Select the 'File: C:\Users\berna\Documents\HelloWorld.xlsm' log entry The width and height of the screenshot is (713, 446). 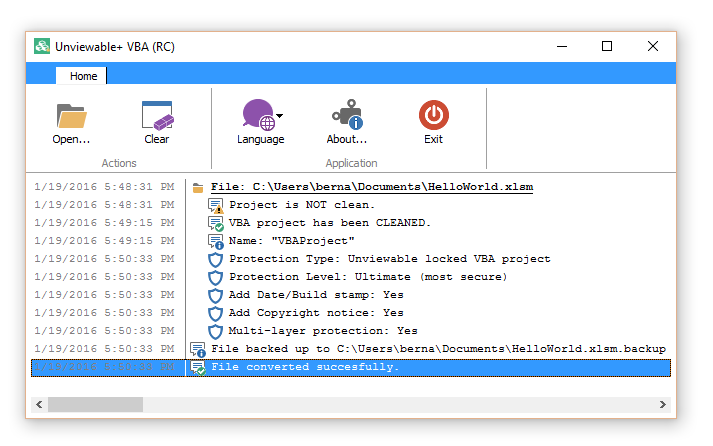click(x=372, y=187)
